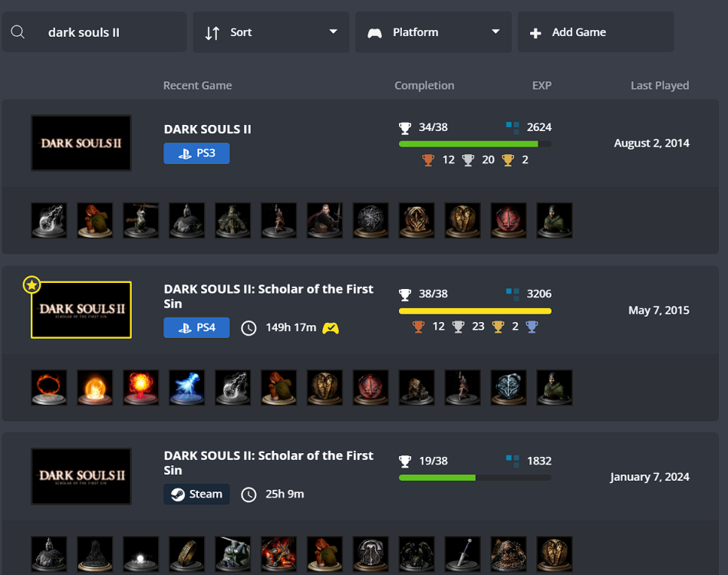
Task: Click the yellow progress bar for 38/38 completion
Action: [x=475, y=311]
